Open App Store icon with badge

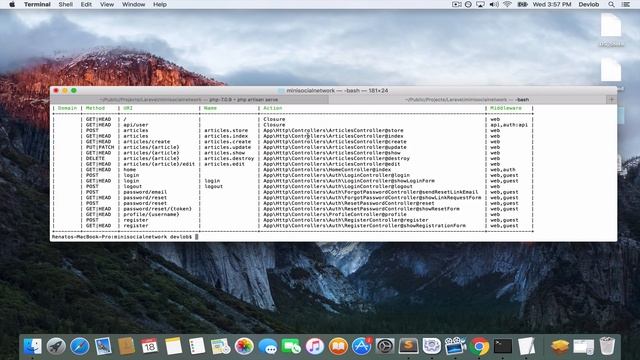point(362,347)
